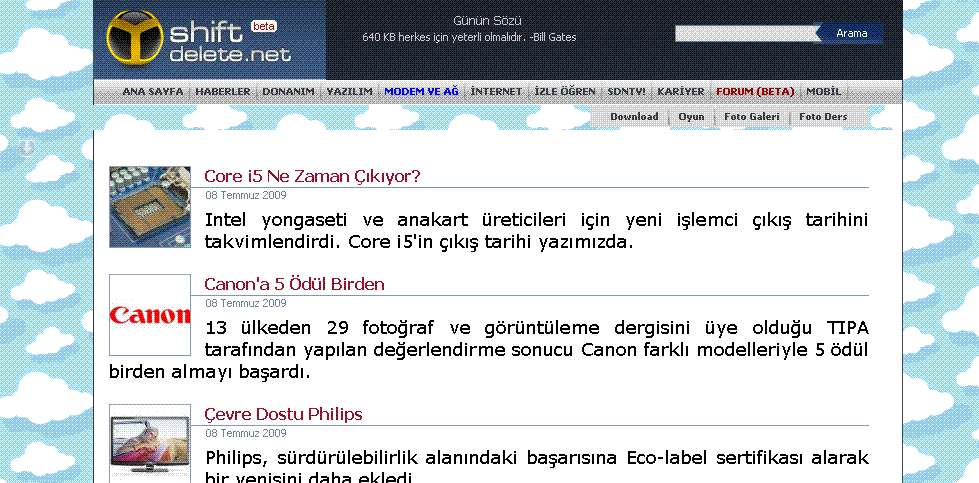Click the Arama search button

852,33
